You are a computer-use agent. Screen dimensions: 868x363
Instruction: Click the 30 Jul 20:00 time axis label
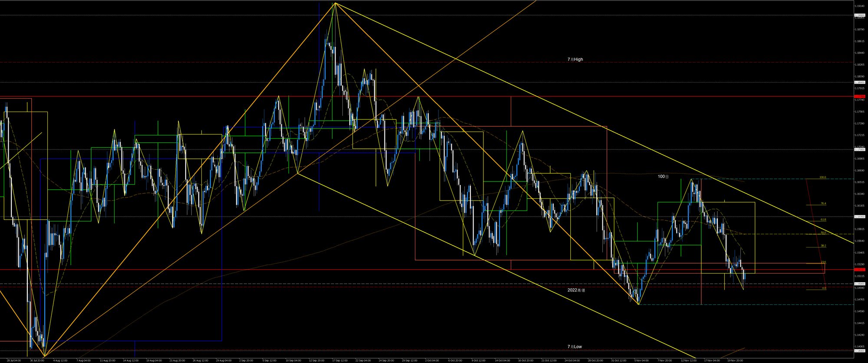[37, 360]
